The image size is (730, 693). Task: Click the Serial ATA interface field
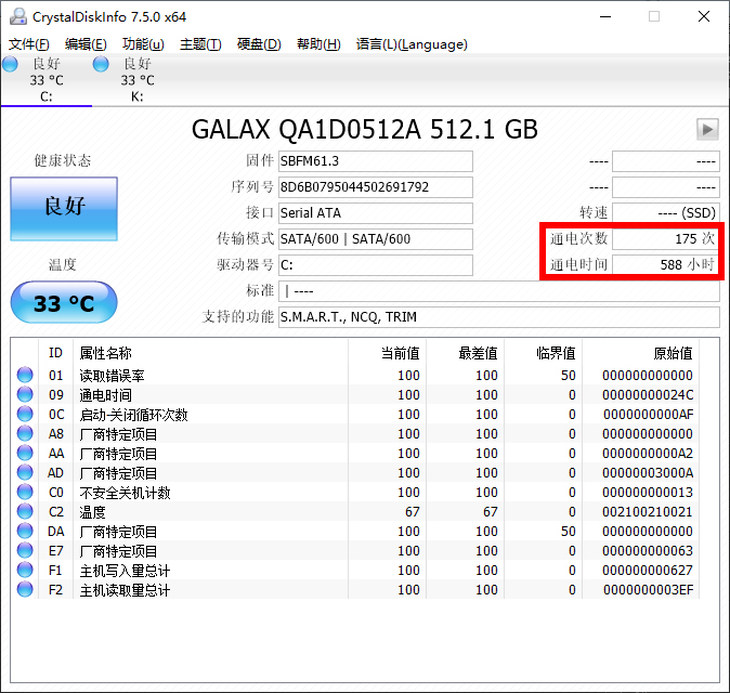click(x=375, y=214)
